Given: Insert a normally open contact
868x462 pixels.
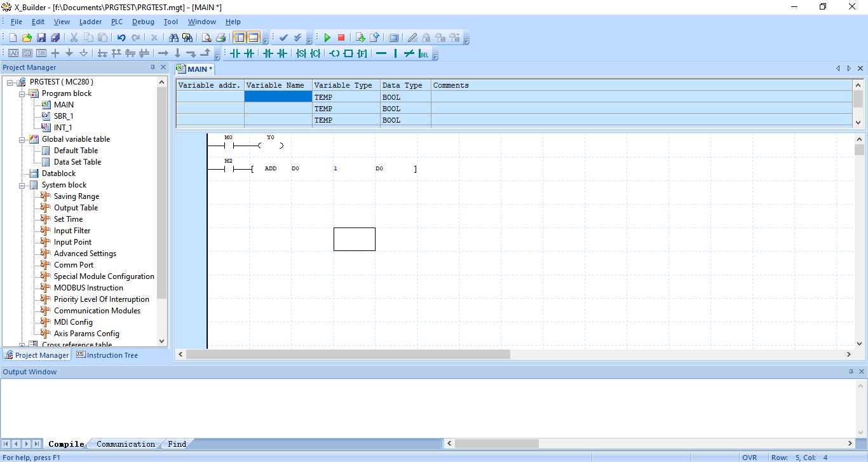Looking at the screenshot, I should point(235,54).
